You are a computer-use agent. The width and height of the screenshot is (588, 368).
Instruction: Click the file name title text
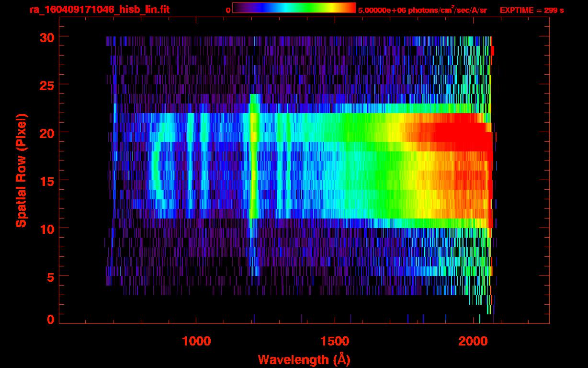[x=99, y=10]
